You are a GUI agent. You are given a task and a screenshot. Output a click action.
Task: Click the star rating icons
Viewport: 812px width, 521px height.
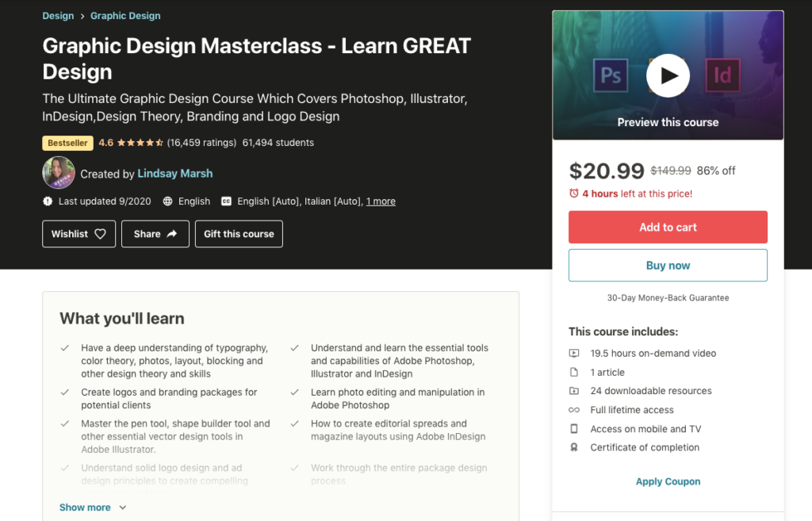140,143
